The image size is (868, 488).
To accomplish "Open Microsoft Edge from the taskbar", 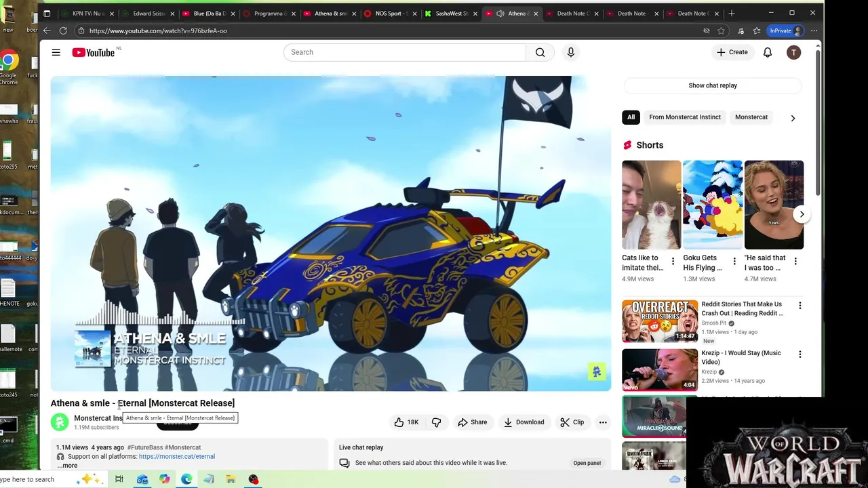I will (x=186, y=479).
